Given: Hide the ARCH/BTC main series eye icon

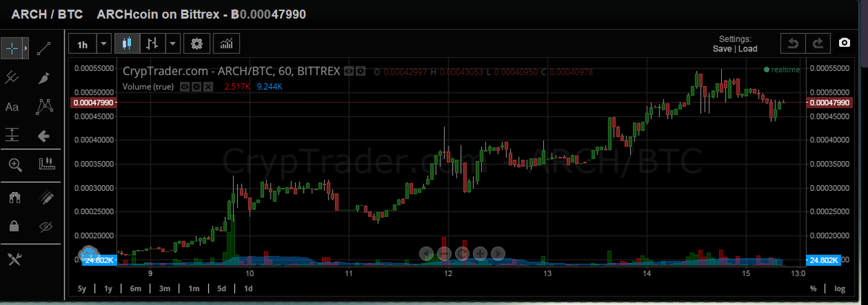Looking at the screenshot, I should pyautogui.click(x=348, y=72).
